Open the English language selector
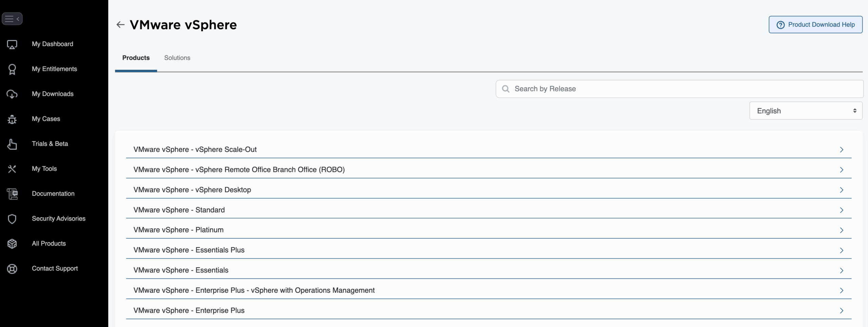The height and width of the screenshot is (327, 868). [x=805, y=110]
